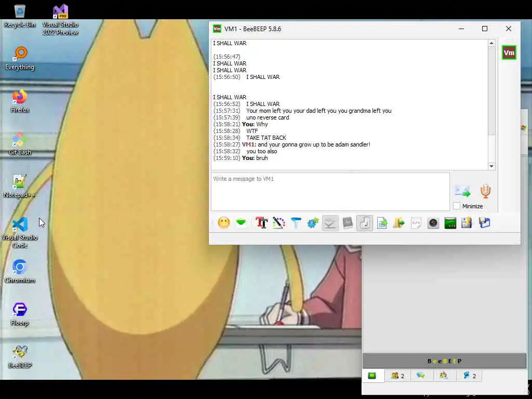The width and height of the screenshot is (532, 399).
Task: Maximize the VM1 chat window
Action: click(485, 29)
